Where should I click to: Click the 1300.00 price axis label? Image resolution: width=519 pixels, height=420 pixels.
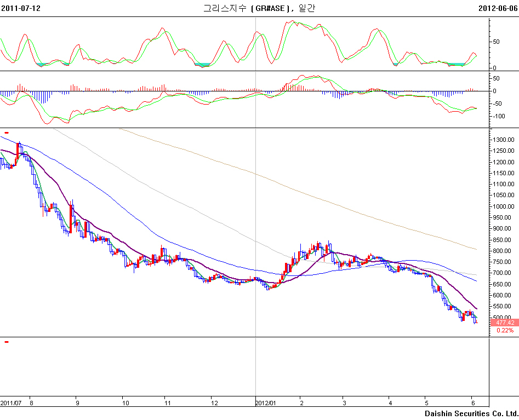[x=504, y=140]
